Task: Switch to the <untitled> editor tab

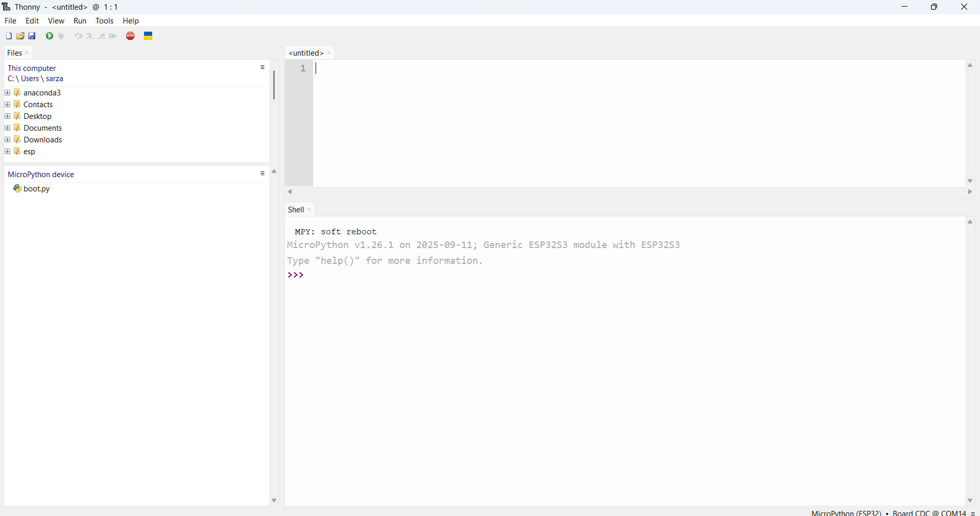Action: [306, 53]
